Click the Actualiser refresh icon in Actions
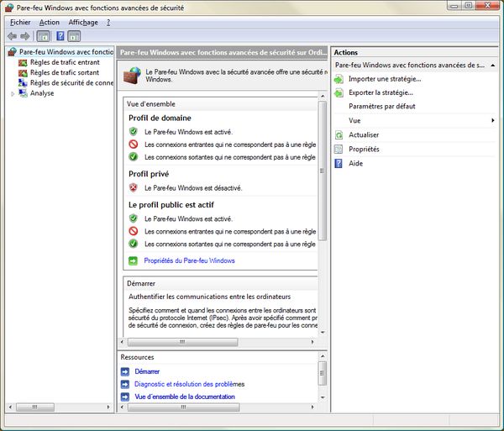 click(338, 134)
